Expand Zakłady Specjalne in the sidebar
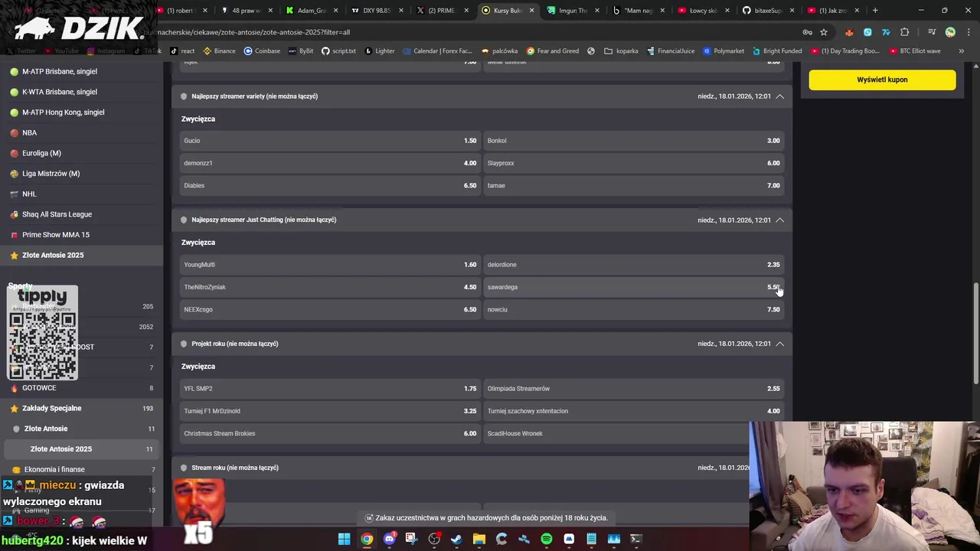 (x=80, y=409)
